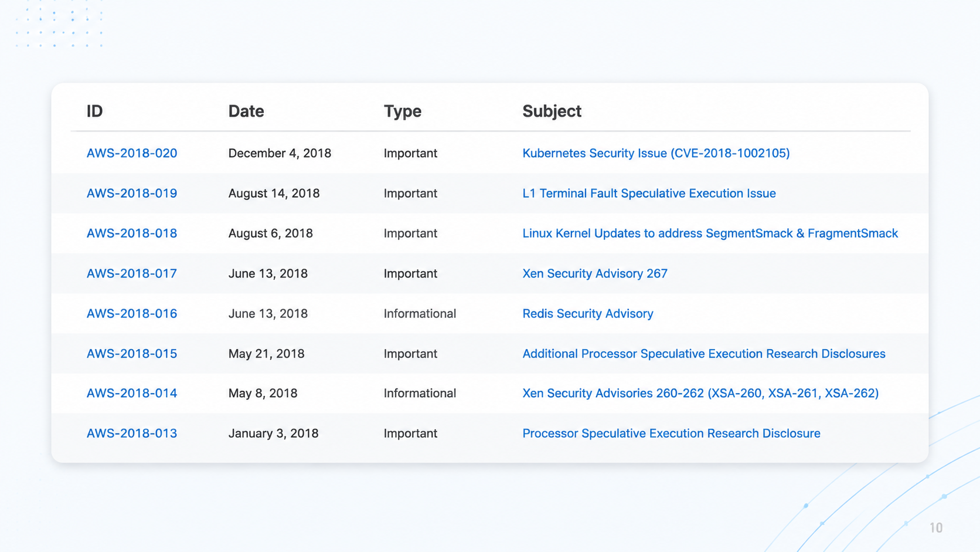
Task: Open Xen Security Advisories 260-262 link
Action: point(700,393)
